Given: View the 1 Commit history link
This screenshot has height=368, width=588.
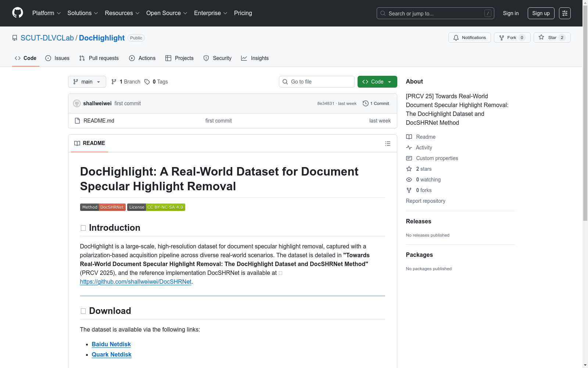Looking at the screenshot, I should click(x=376, y=103).
